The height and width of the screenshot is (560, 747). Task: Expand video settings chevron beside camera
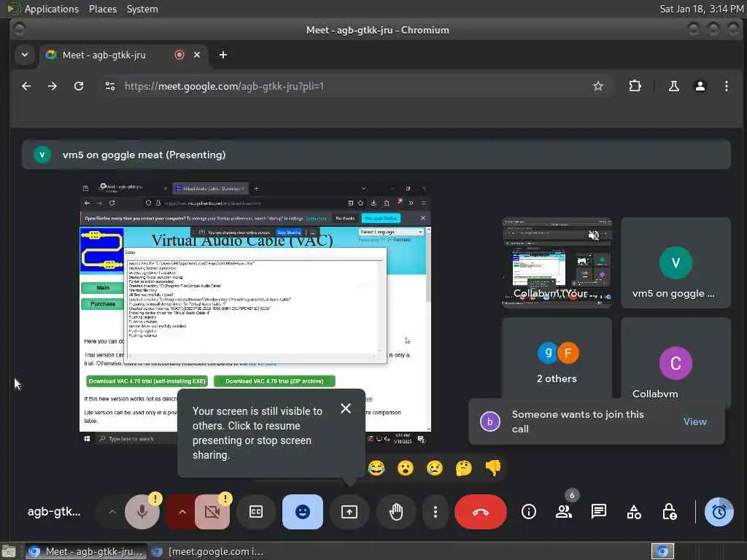[182, 512]
